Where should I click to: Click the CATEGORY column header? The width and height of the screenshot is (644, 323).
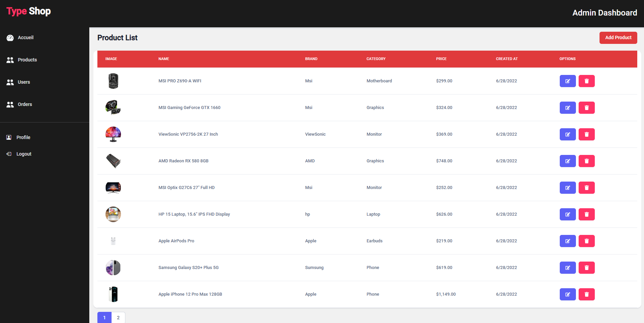pos(376,59)
